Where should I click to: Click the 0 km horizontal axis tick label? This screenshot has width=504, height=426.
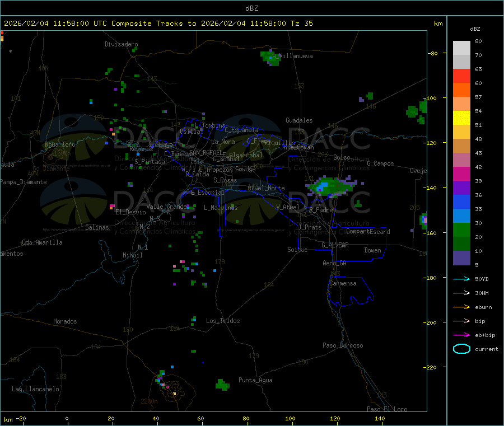point(67,418)
